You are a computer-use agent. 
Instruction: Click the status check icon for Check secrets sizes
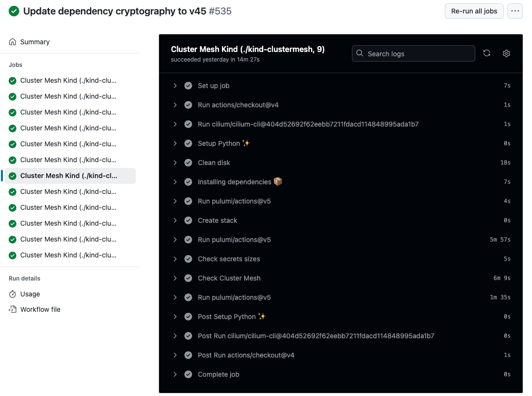tap(188, 259)
